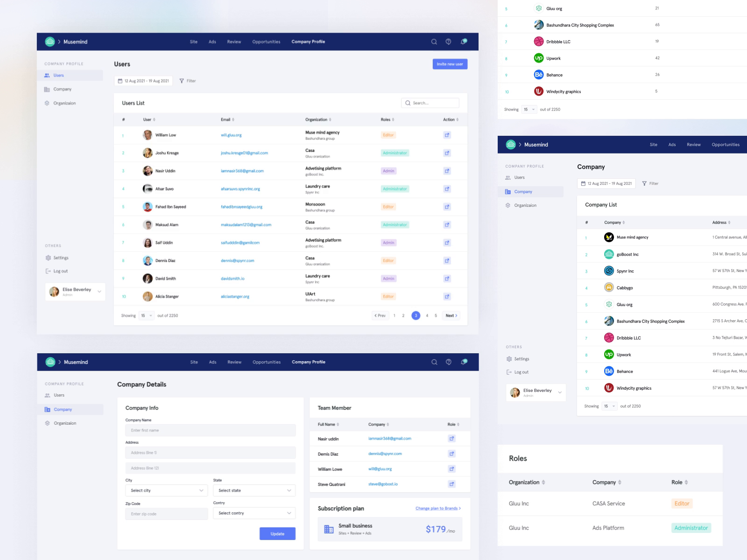Open the 'Showing 15' per-page dropdown
The width and height of the screenshot is (747, 560).
point(147,315)
